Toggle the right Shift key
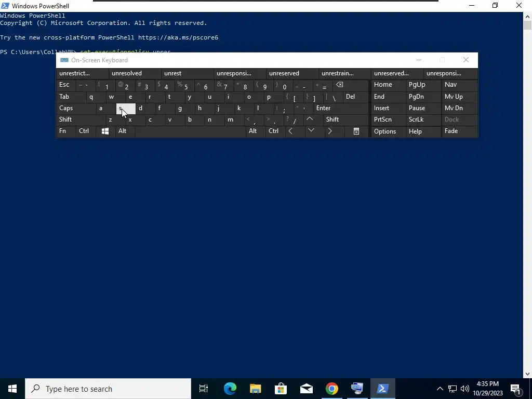 346,119
